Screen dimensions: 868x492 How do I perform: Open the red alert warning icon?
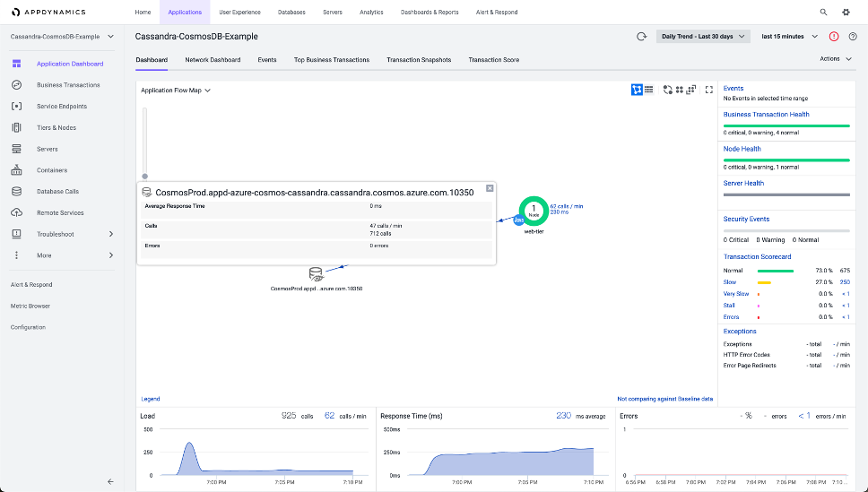click(x=834, y=37)
